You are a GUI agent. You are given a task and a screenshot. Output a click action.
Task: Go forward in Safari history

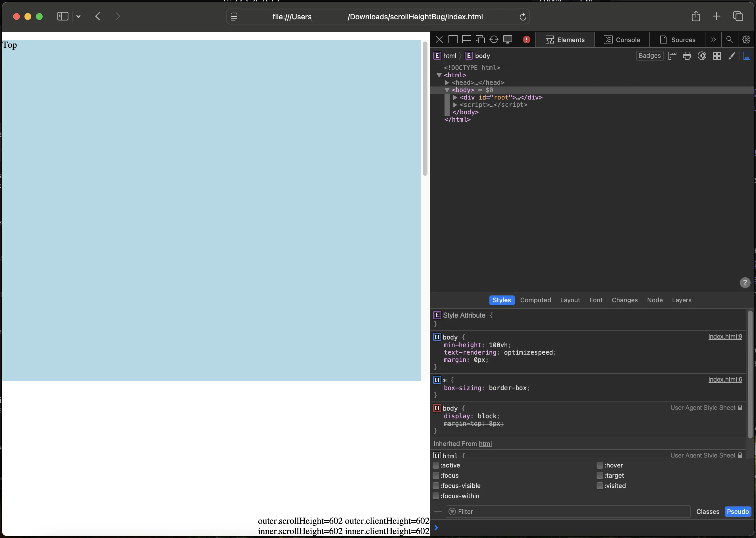[x=118, y=16]
